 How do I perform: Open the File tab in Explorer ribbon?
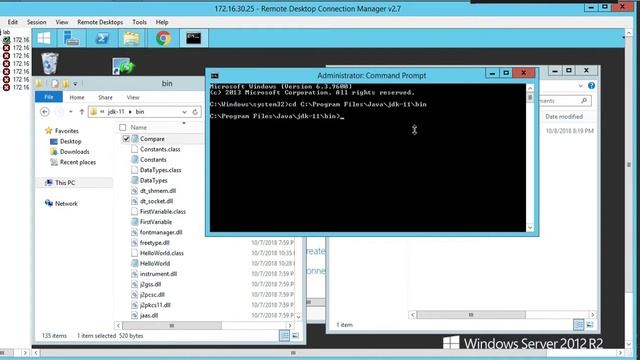click(49, 97)
